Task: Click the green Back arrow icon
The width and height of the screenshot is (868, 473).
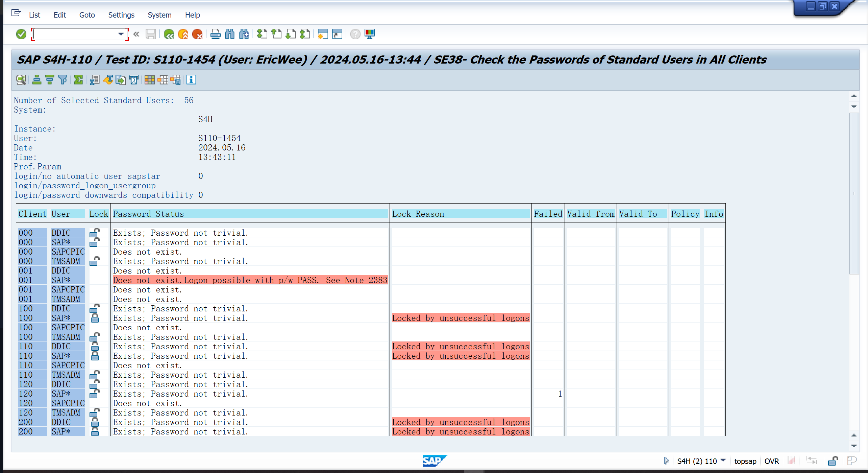Action: click(169, 34)
